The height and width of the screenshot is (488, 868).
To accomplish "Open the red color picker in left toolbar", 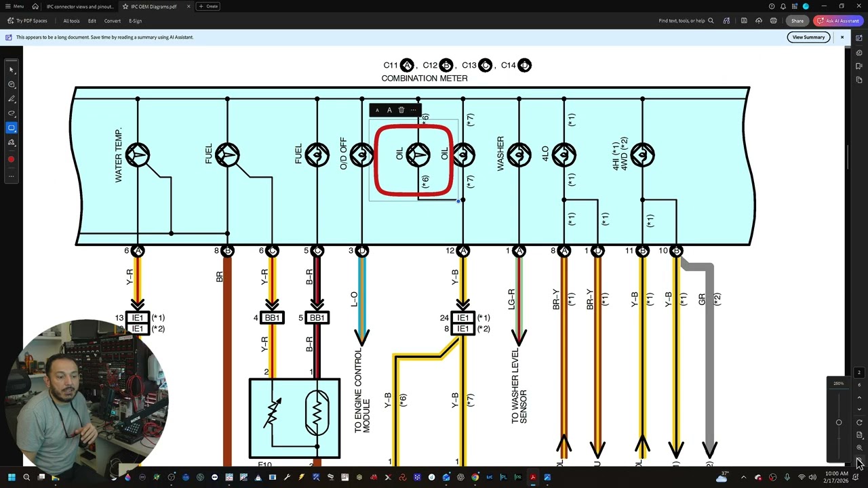I will [12, 159].
